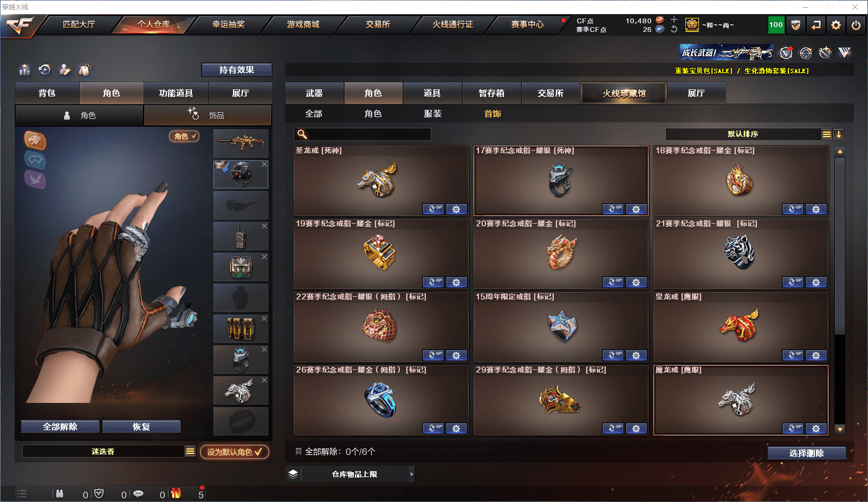Click the ranking podium icon
This screenshot has height=502, width=868.
click(25, 70)
